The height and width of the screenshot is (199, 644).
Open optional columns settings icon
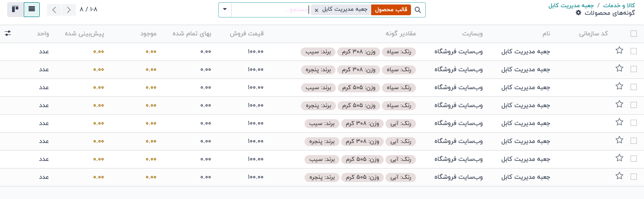(8, 34)
